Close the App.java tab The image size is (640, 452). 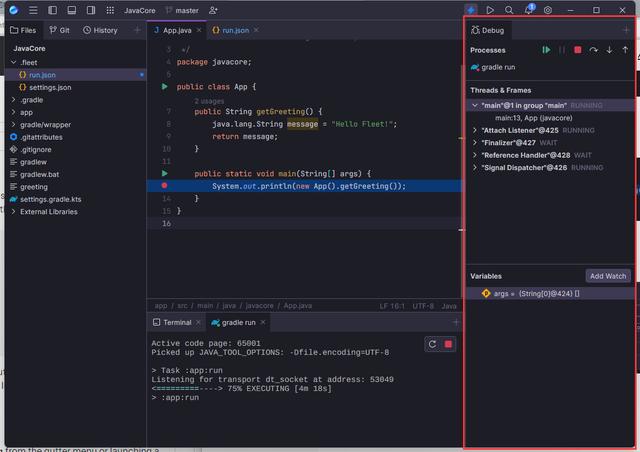[x=199, y=30]
